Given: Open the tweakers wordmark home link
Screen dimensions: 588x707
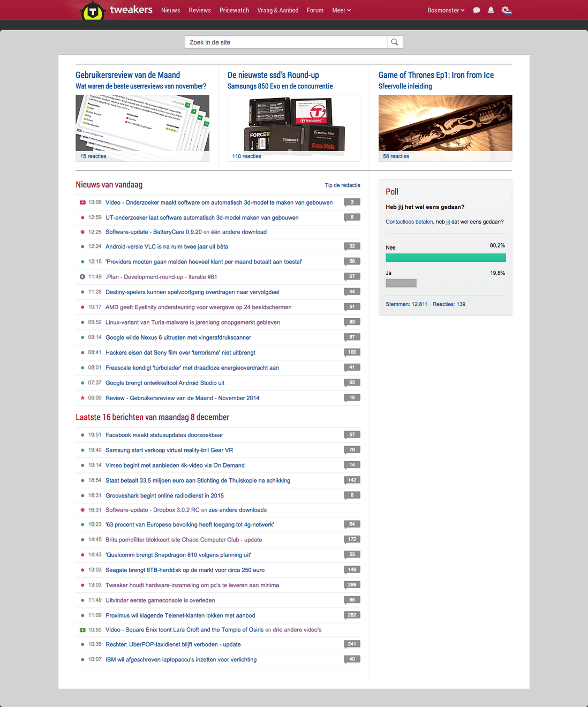Looking at the screenshot, I should 131,10.
